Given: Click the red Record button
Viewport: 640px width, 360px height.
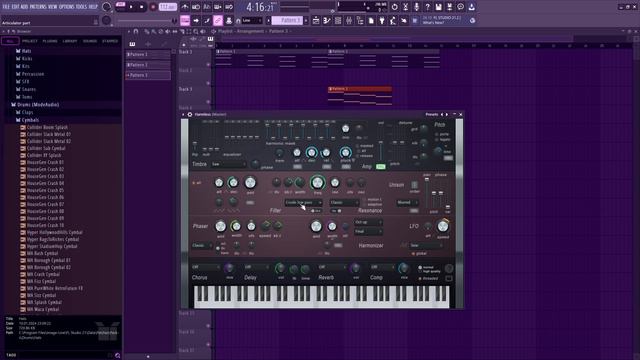Looking at the screenshot, I should click(x=153, y=7).
